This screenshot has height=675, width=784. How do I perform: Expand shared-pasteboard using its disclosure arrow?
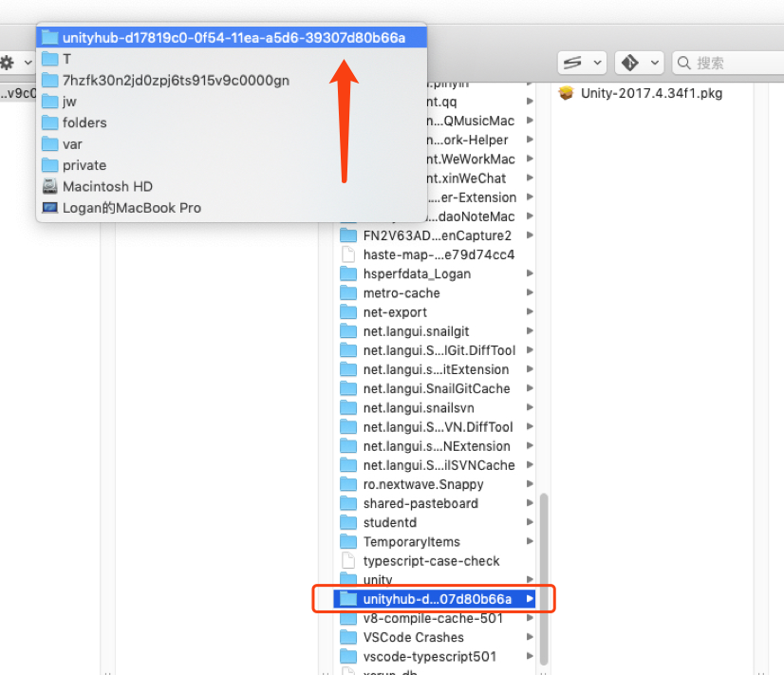point(530,503)
